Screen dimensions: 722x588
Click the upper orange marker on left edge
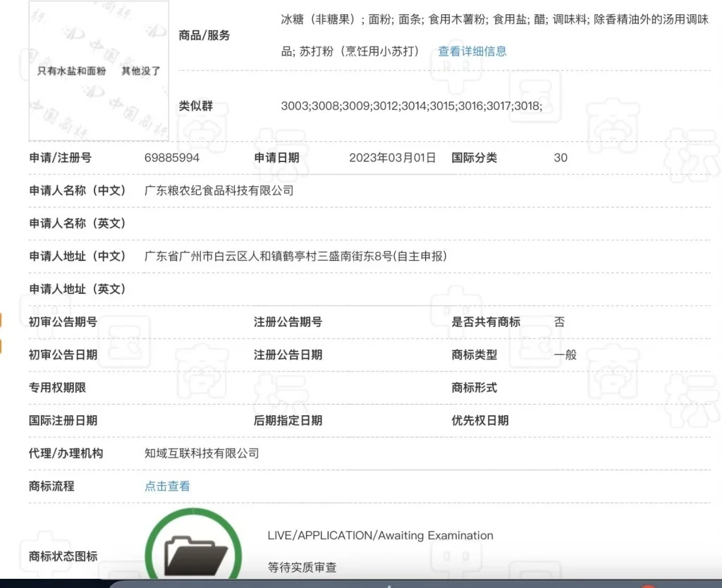point(1,320)
